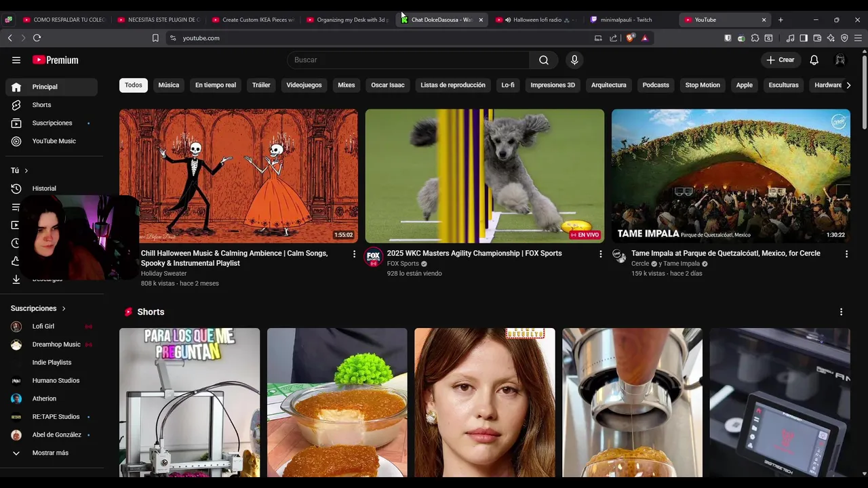Click the Buscar search field
This screenshot has height=488, width=868.
pyautogui.click(x=408, y=60)
